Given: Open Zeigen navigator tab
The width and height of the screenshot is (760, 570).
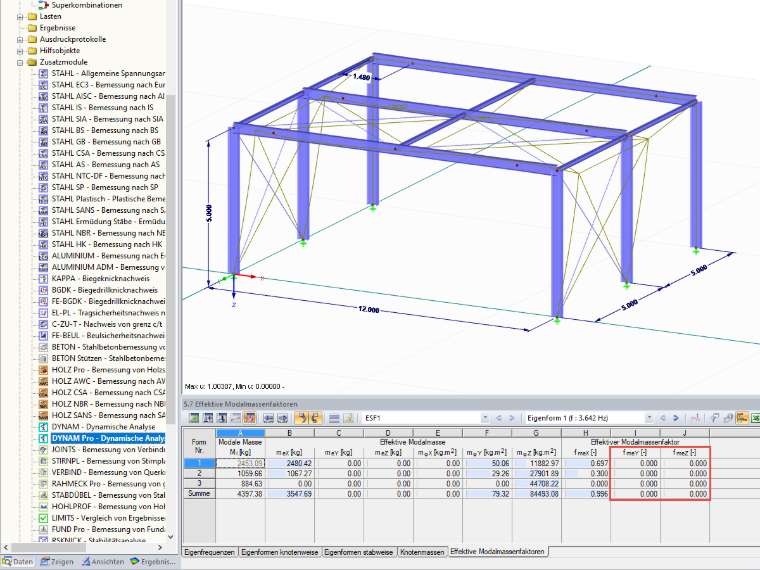Looking at the screenshot, I should pos(57,562).
